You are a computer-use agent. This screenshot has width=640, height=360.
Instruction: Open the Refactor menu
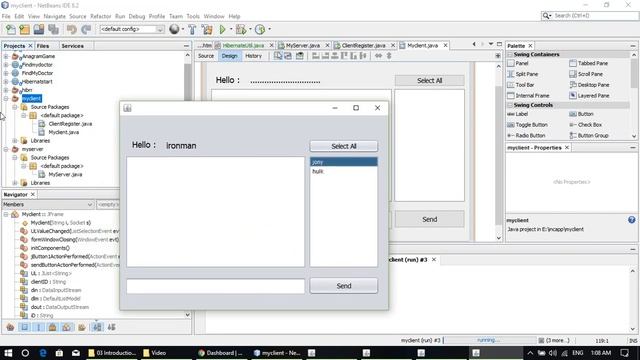click(100, 16)
